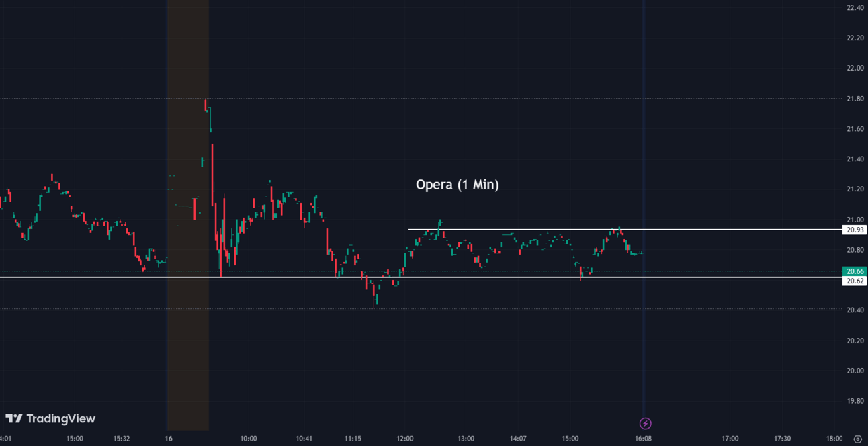Image resolution: width=868 pixels, height=446 pixels.
Task: Click the 12:00 time axis label
Action: coord(406,439)
